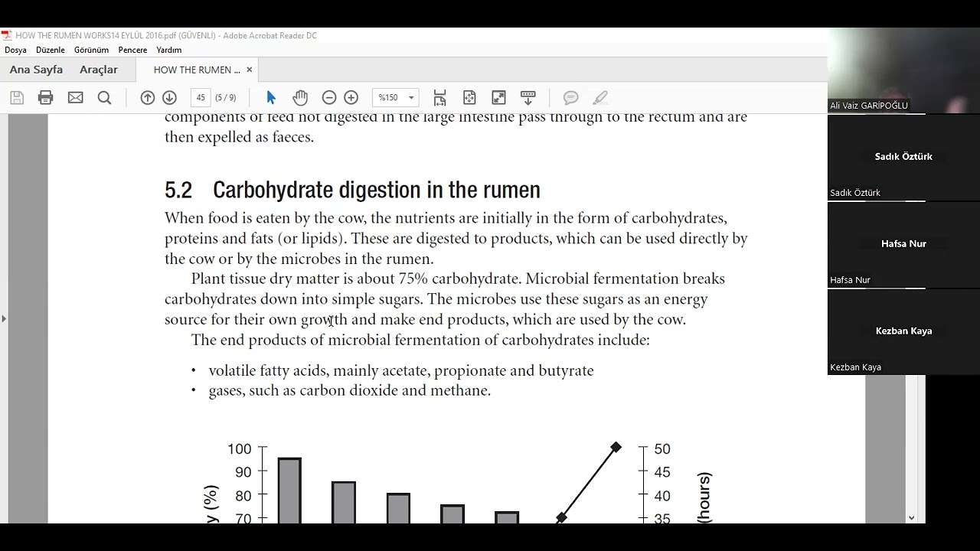Open the Pencere menu
Image resolution: width=980 pixels, height=551 pixels.
132,50
